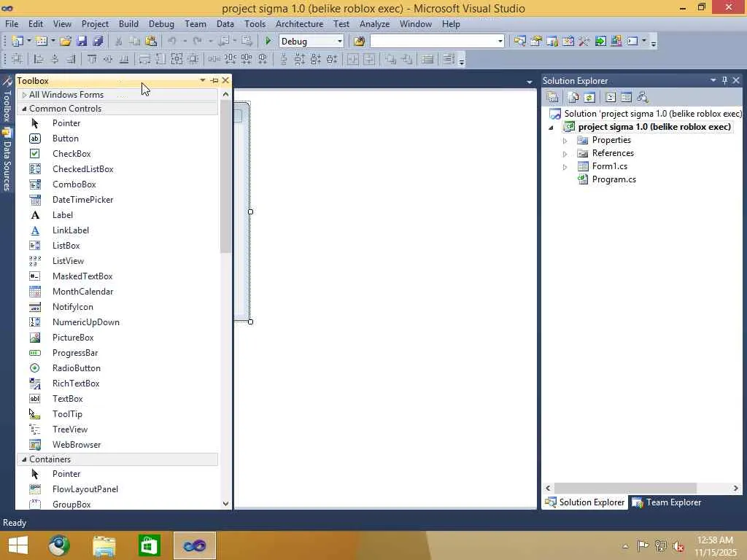
Task: Click into the find text input field
Action: tap(433, 42)
